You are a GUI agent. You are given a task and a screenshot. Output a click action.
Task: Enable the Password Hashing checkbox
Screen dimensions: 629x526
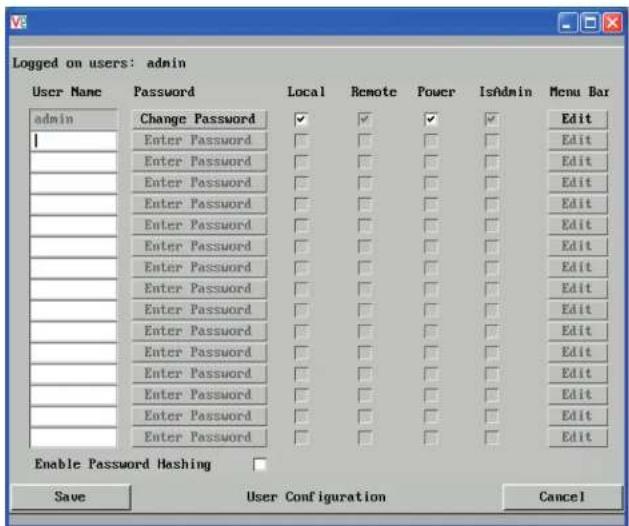click(x=260, y=465)
